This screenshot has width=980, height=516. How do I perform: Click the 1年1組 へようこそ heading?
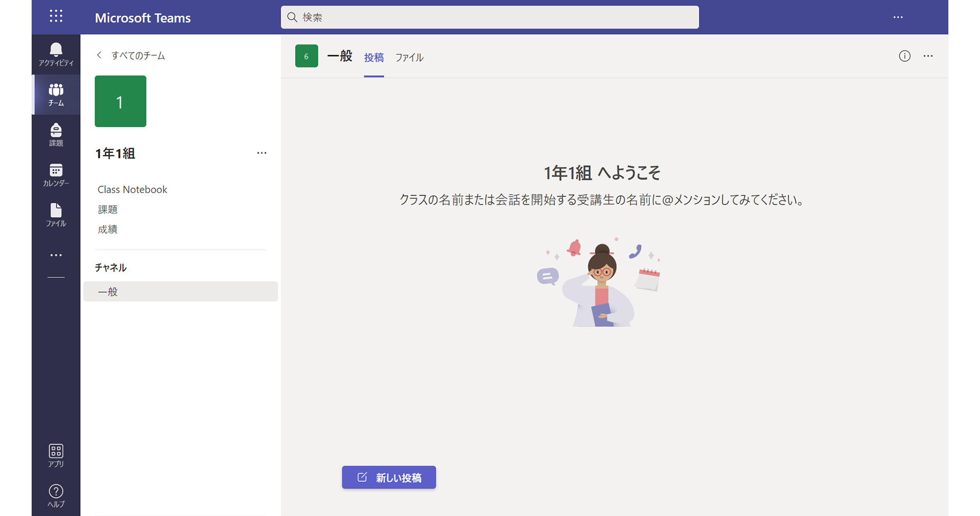[602, 173]
